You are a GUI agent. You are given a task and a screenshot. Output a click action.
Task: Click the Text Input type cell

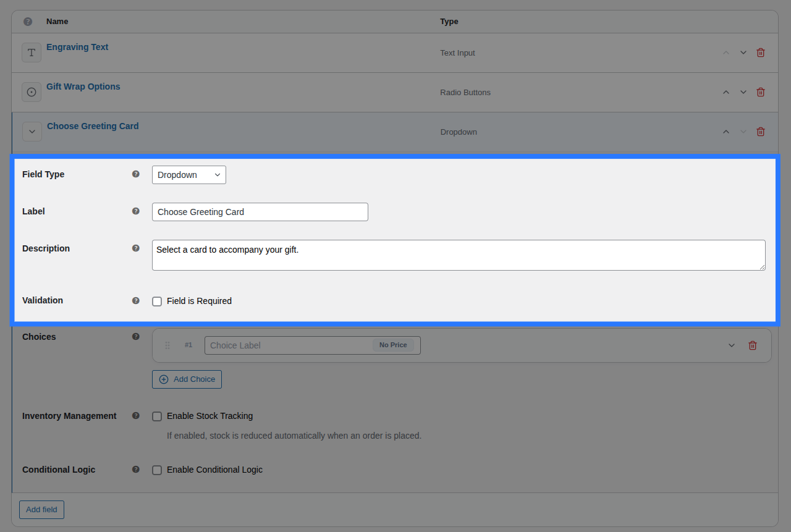click(458, 53)
